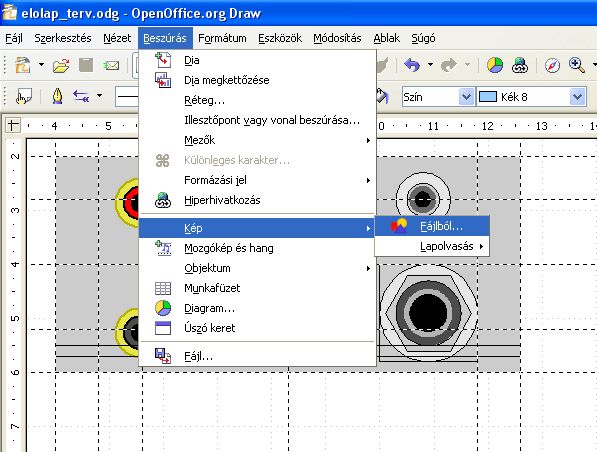Viewport: 597px width, 452px height.
Task: Click the Open folder icon
Action: 61,65
